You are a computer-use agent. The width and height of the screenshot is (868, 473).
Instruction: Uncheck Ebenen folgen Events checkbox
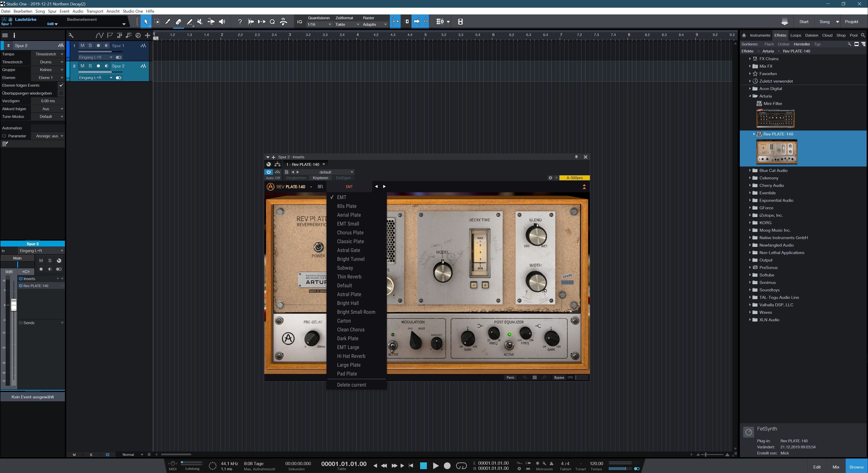tap(61, 85)
